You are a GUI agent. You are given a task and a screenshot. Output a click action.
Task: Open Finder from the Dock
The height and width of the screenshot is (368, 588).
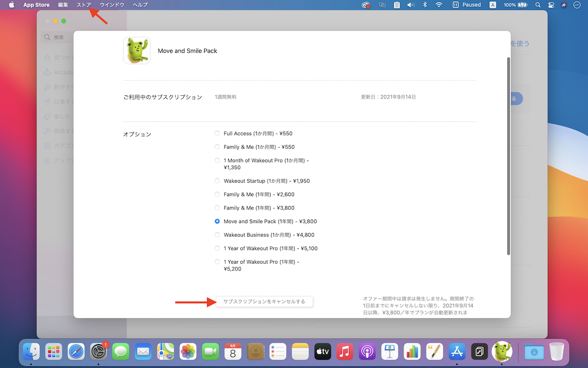tap(31, 352)
